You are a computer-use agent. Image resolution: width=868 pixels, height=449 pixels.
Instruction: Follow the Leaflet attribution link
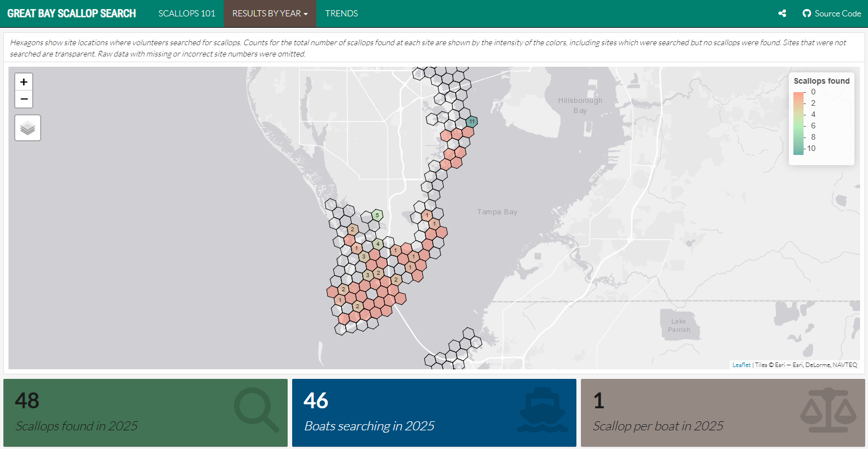[x=741, y=365]
